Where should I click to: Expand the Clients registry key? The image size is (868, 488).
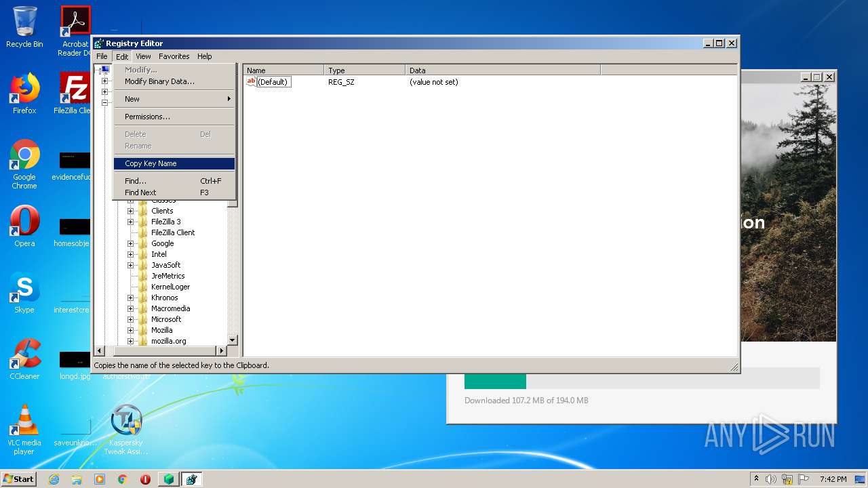coord(131,211)
